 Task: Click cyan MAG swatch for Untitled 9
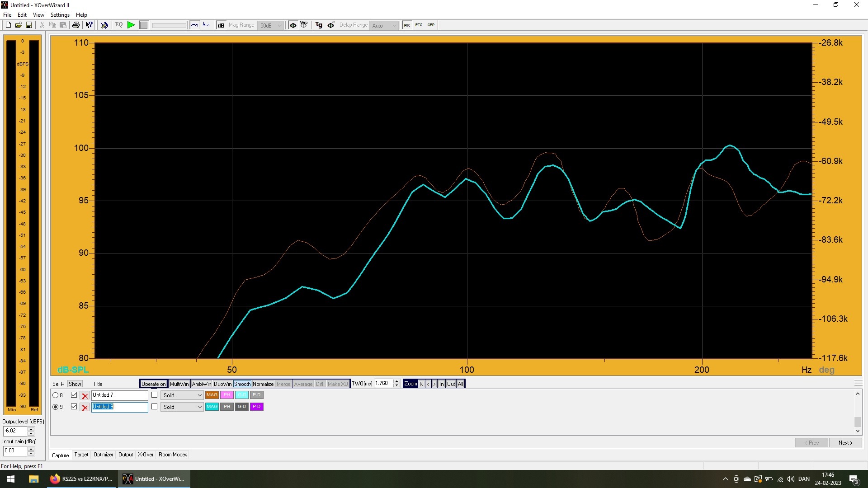click(212, 407)
